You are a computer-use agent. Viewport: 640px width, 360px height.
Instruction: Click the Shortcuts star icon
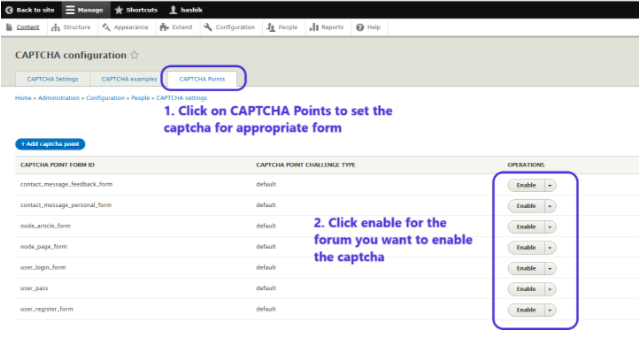click(x=119, y=10)
